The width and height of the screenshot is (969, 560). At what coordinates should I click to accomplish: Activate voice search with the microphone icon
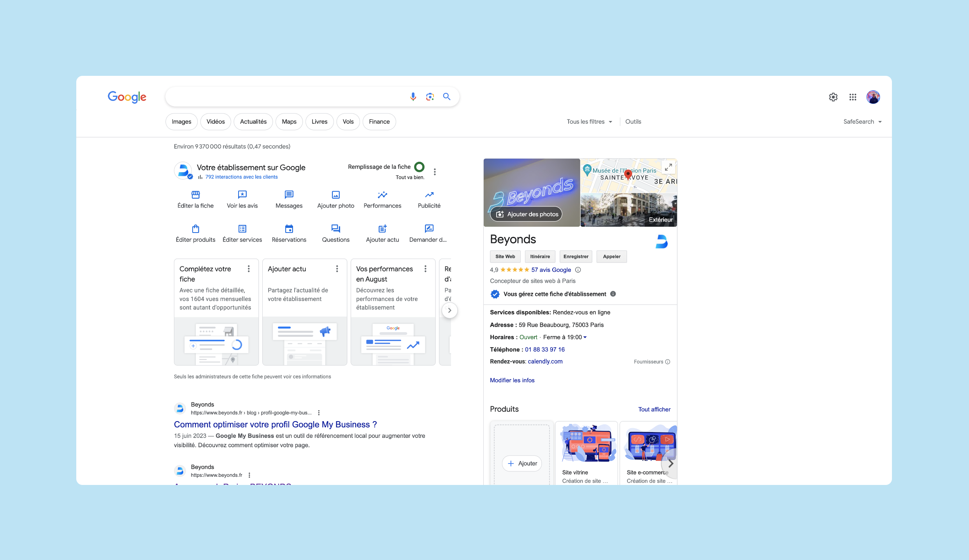412,96
